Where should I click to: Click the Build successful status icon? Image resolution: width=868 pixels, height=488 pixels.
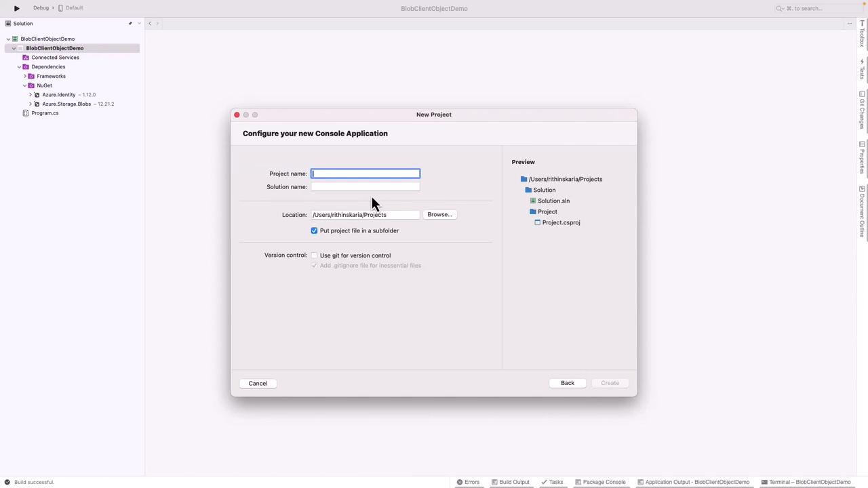(x=7, y=483)
